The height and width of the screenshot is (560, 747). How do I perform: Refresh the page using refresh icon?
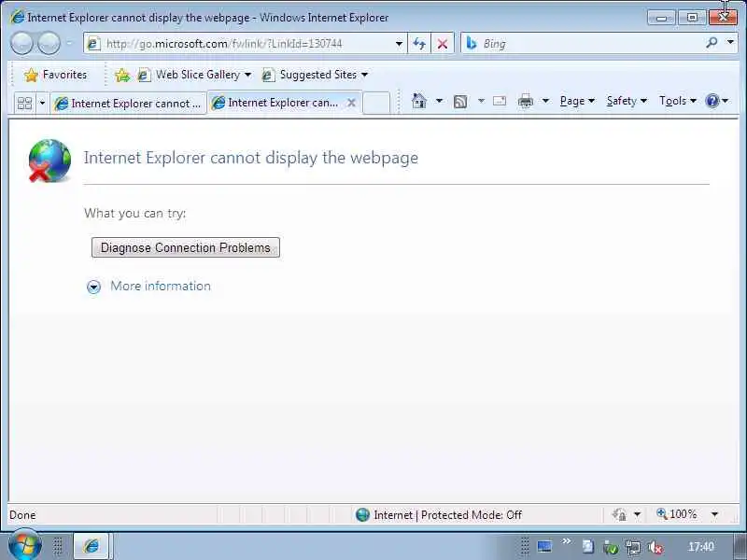click(419, 44)
